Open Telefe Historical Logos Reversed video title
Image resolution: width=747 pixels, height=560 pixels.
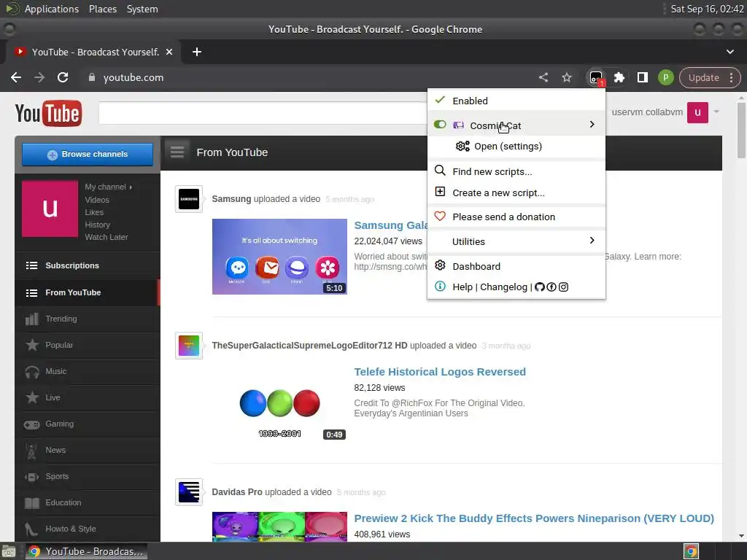(x=440, y=372)
